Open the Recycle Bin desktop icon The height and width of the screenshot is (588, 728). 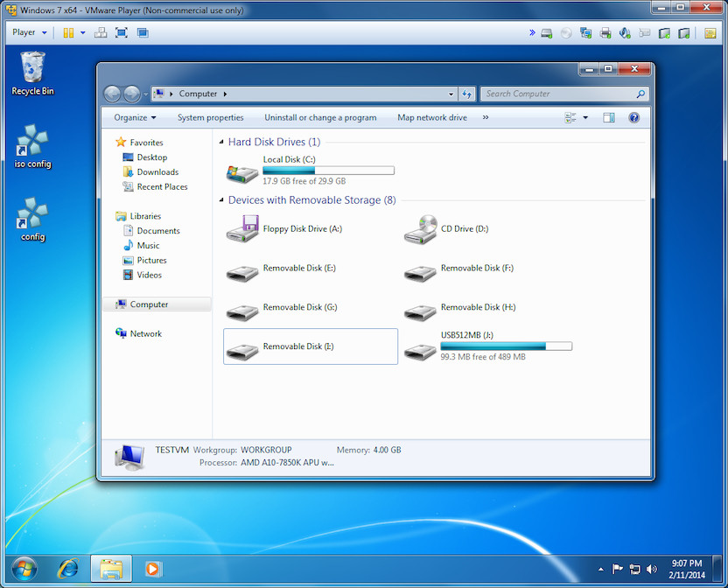32,72
